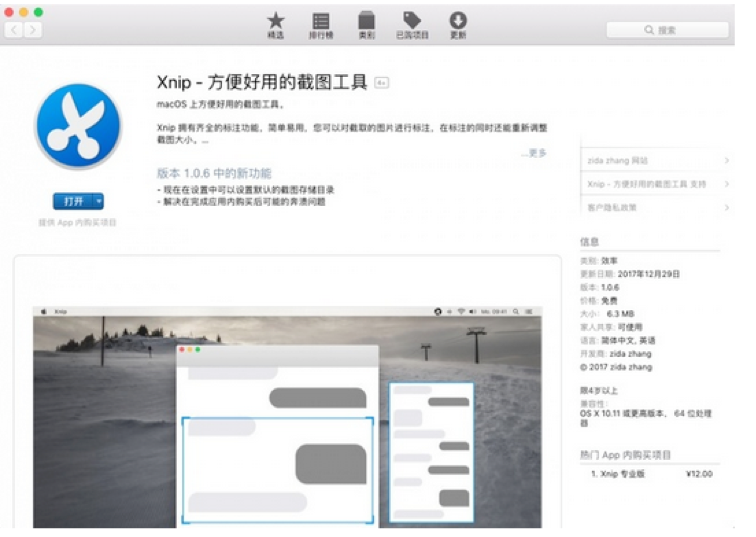The image size is (756, 537).
Task: Open the 客户隐私政策 link
Action: [612, 207]
